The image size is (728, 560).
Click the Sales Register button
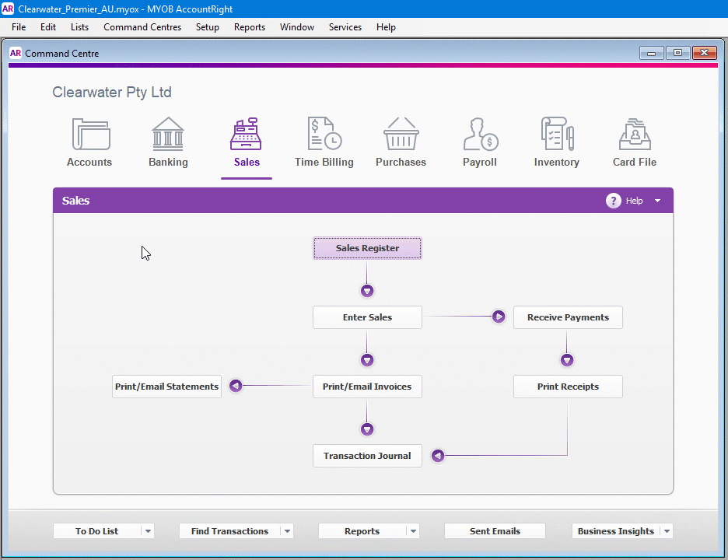tap(367, 248)
